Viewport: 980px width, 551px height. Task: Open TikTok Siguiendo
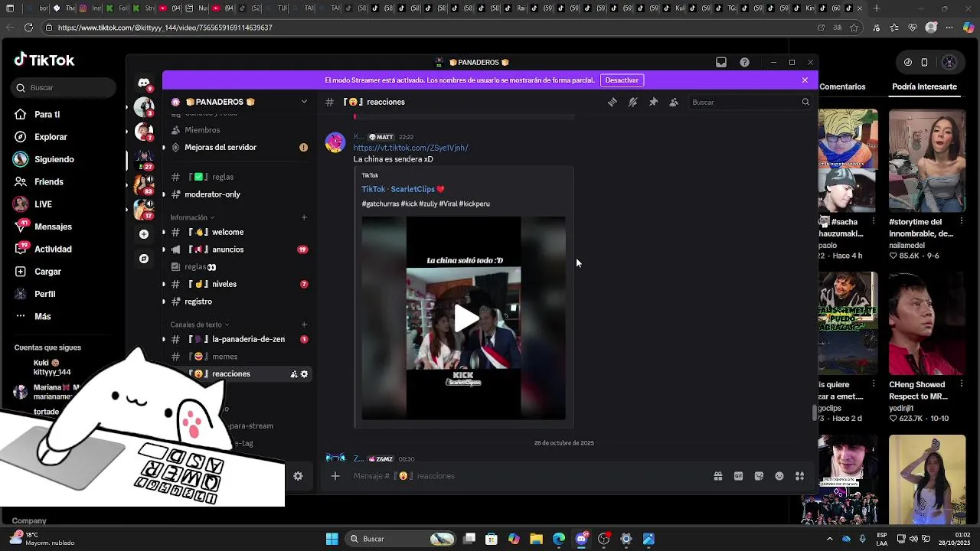coord(54,159)
